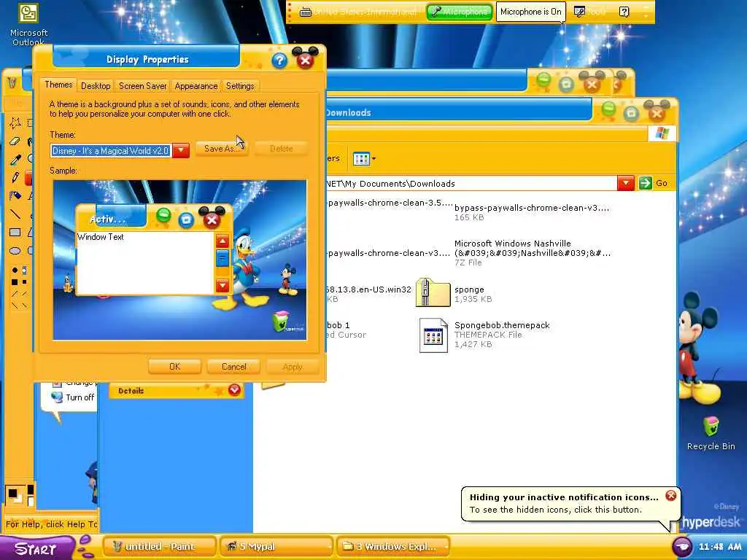Select the bypass-paywalls-chrome-clean-v3 165 KB file
This screenshot has width=747, height=560.
coord(532,212)
